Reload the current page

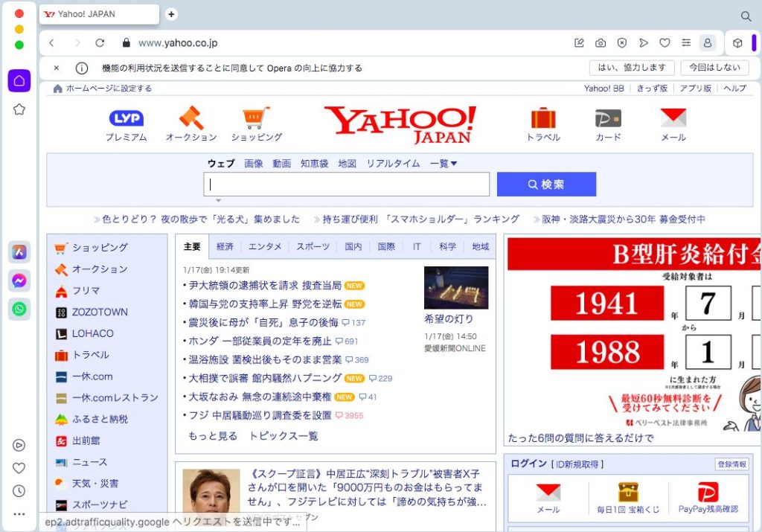pyautogui.click(x=100, y=42)
